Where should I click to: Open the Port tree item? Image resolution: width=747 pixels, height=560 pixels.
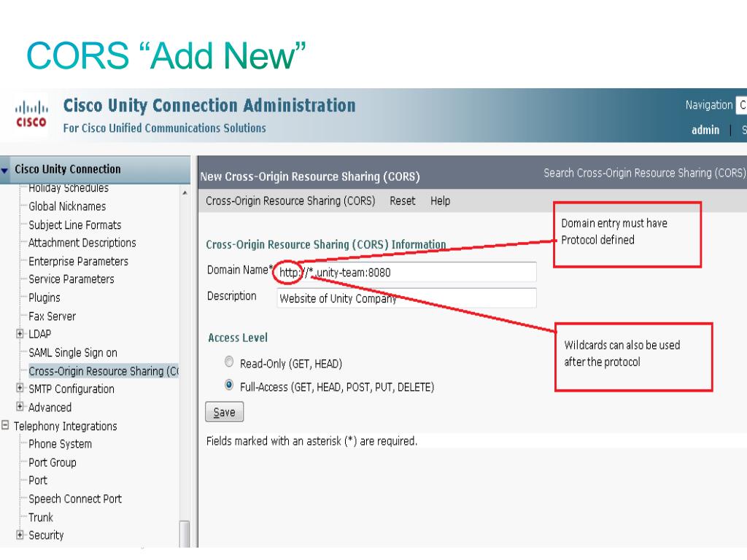coord(38,480)
